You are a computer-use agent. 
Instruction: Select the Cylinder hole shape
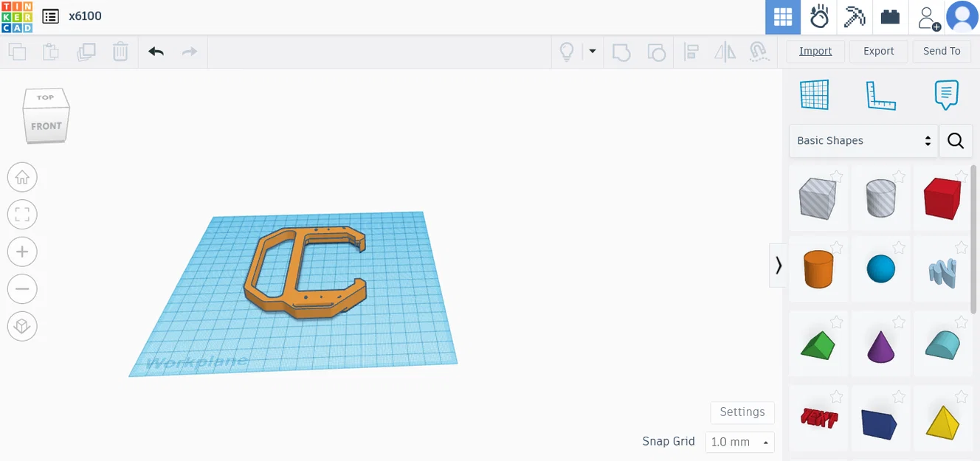pyautogui.click(x=881, y=198)
